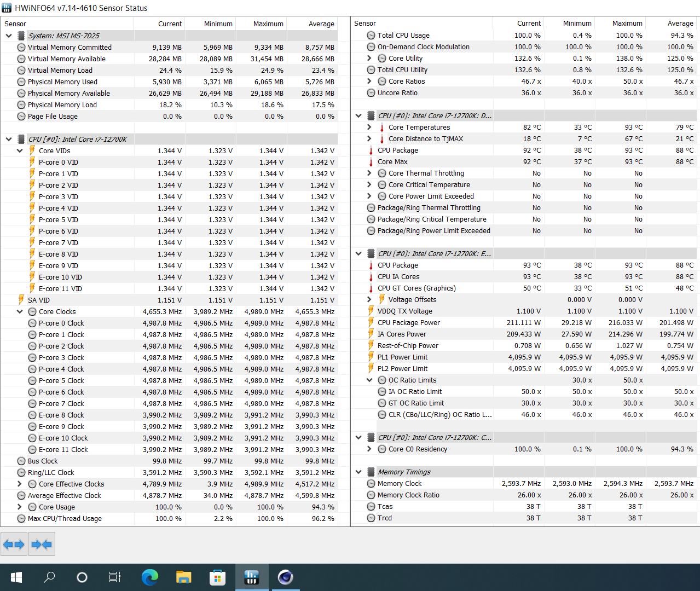The width and height of the screenshot is (700, 591).
Task: Select the P-core 7 Clock row
Action: coord(169,403)
